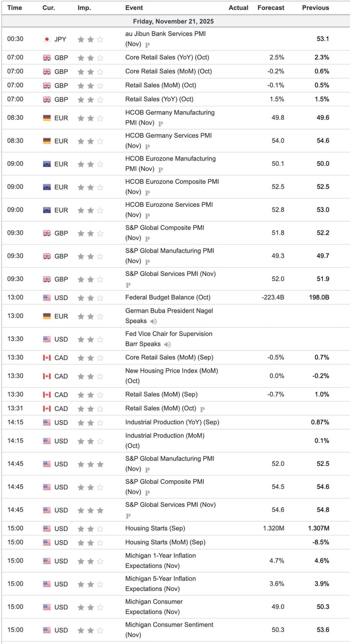Click the EU flag on HCOB Eurozone Services PMI
Viewport: 350px width, 644px height.
point(47,210)
